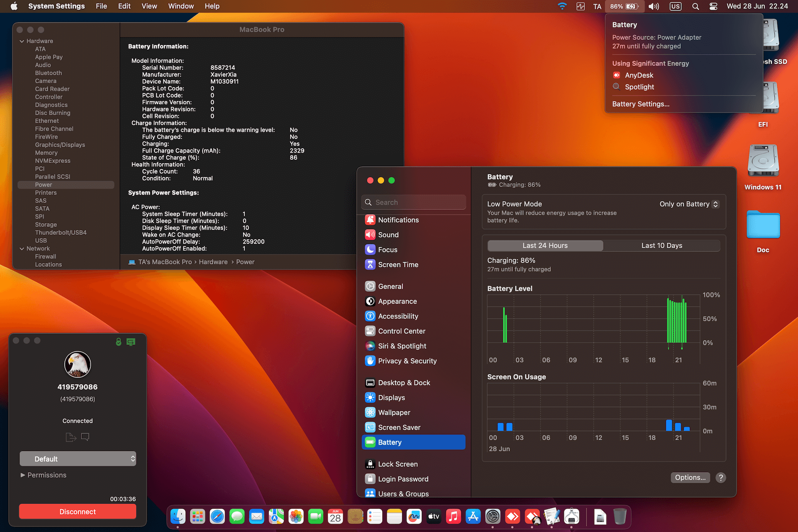
Task: Click the settings Search field
Action: [414, 202]
